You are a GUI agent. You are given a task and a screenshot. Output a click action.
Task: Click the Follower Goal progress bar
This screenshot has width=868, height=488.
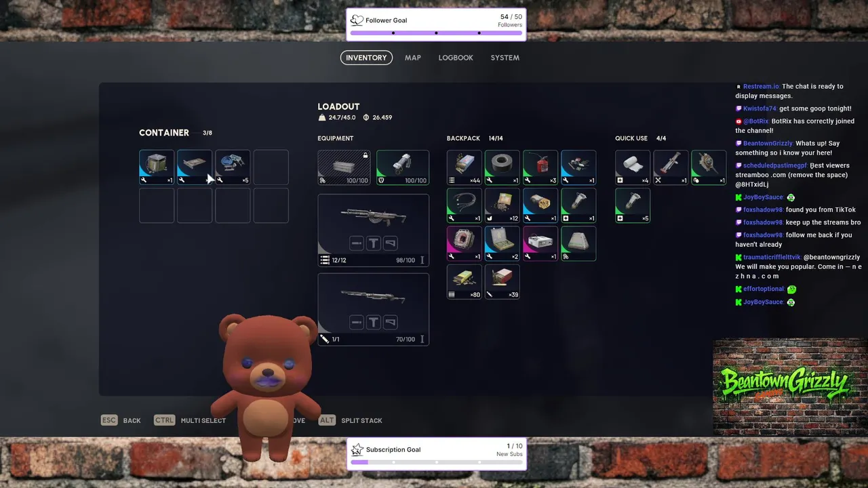coord(436,33)
